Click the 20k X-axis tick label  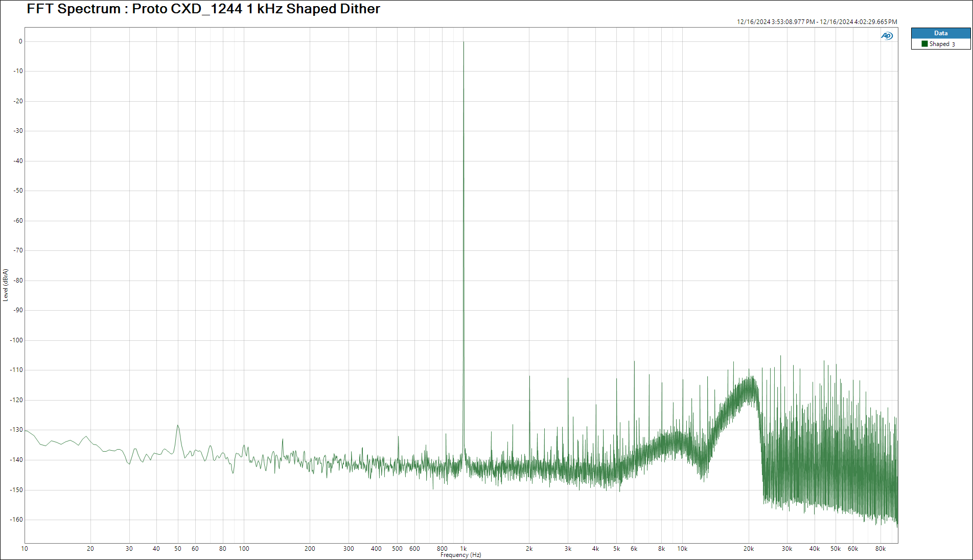[x=748, y=549]
